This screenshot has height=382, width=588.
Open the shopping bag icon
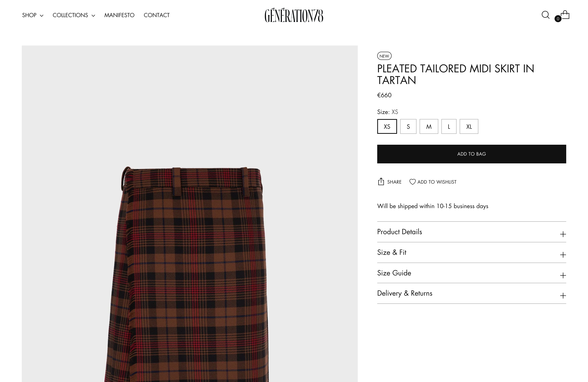click(565, 15)
